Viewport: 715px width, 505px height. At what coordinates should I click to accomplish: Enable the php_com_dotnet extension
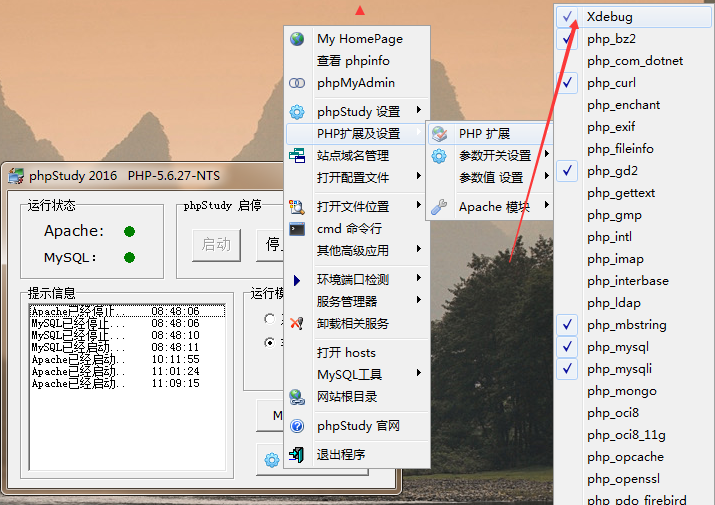[x=634, y=61]
